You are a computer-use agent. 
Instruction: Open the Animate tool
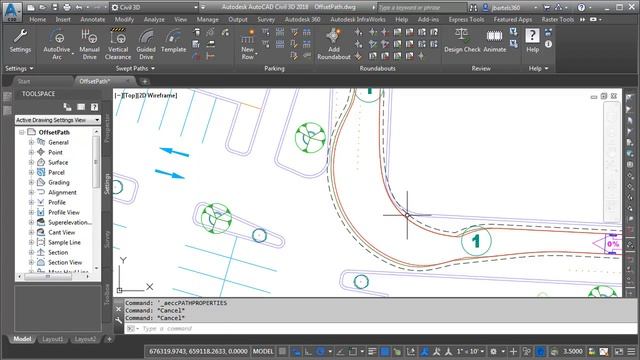[x=495, y=41]
